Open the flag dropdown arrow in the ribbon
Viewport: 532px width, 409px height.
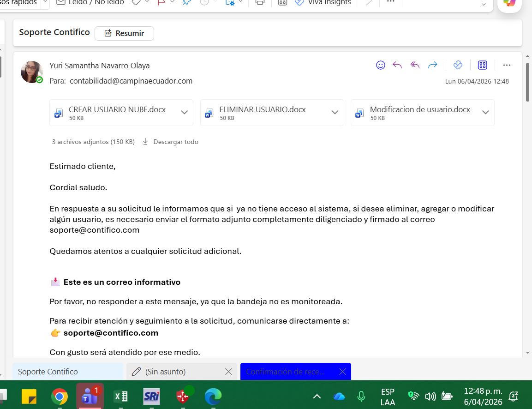[x=173, y=2]
